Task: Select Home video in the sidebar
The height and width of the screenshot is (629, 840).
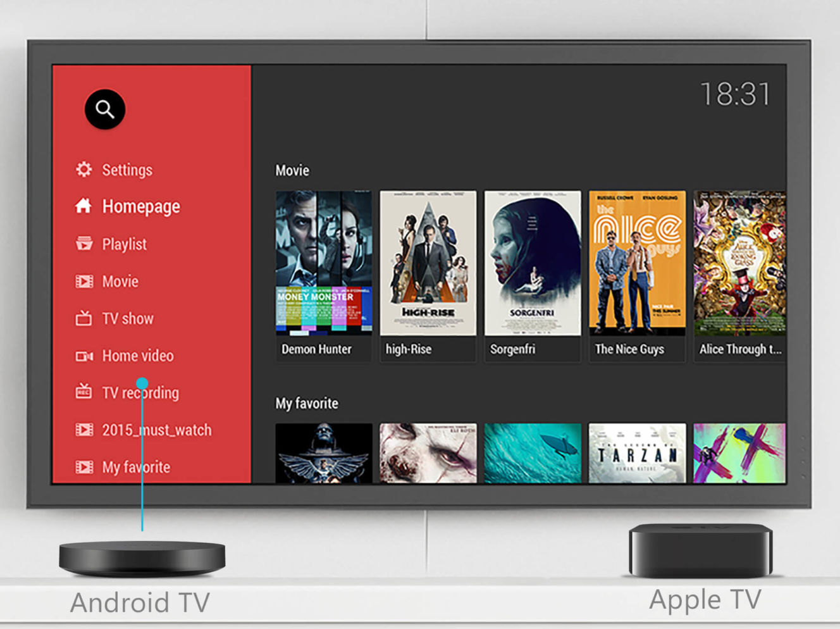Action: tap(138, 356)
